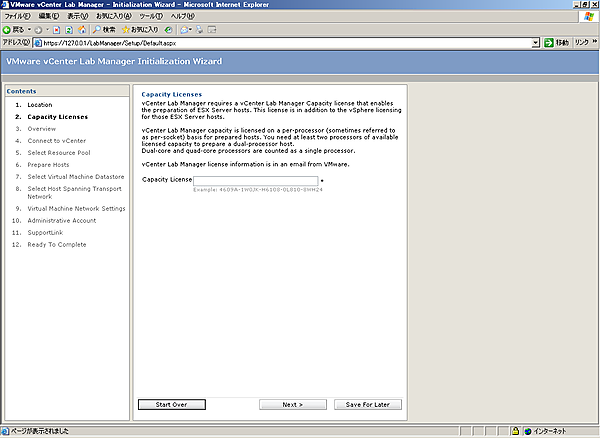Click the greyed Forward arrow button

(38, 30)
